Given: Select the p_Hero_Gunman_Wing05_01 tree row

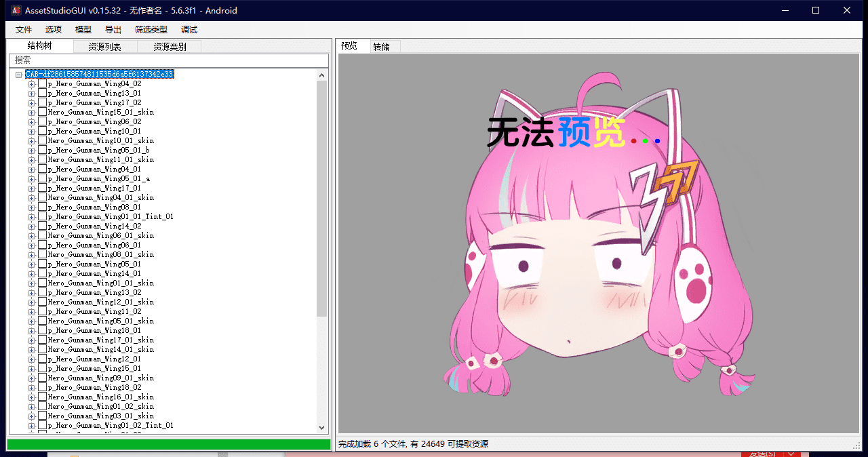Looking at the screenshot, I should (x=94, y=264).
